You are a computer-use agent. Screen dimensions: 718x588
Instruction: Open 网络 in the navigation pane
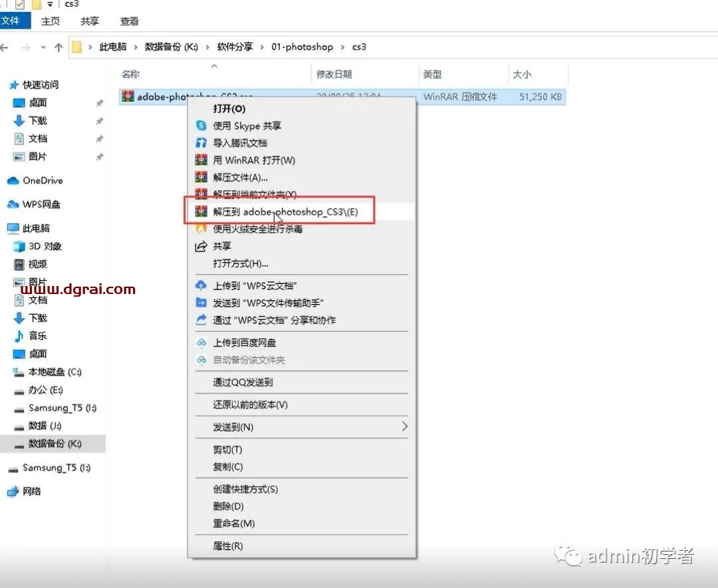32,492
